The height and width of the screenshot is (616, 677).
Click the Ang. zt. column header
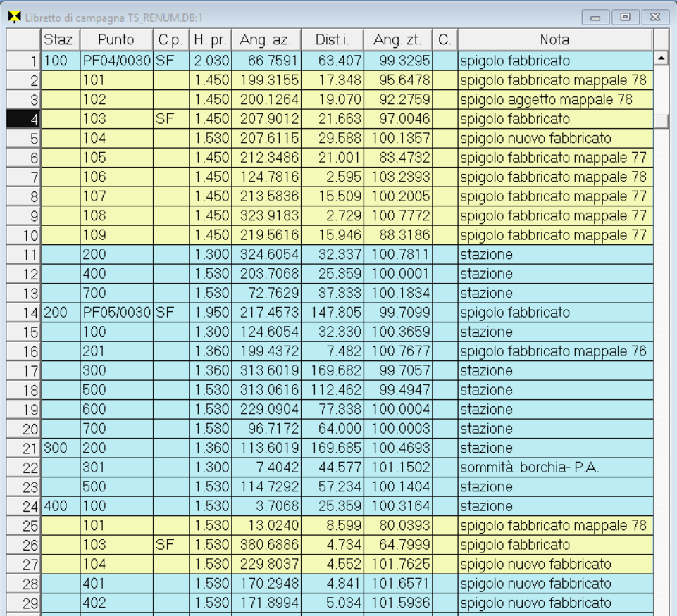pyautogui.click(x=397, y=39)
